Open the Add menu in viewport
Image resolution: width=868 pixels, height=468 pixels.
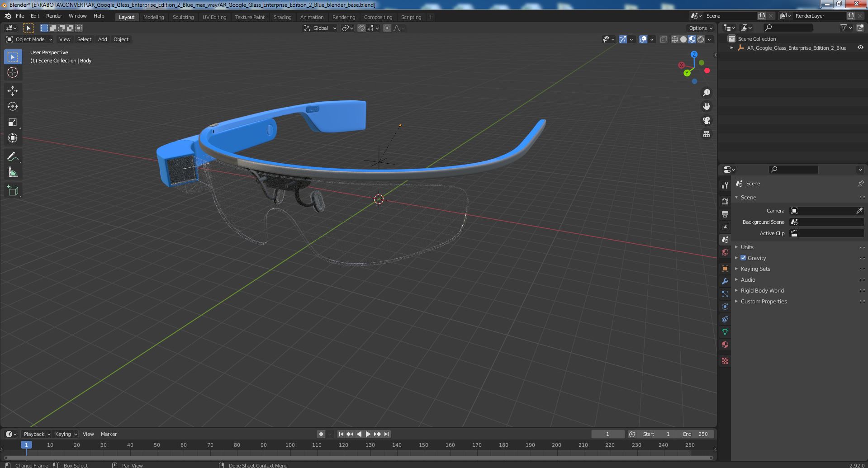pyautogui.click(x=103, y=39)
